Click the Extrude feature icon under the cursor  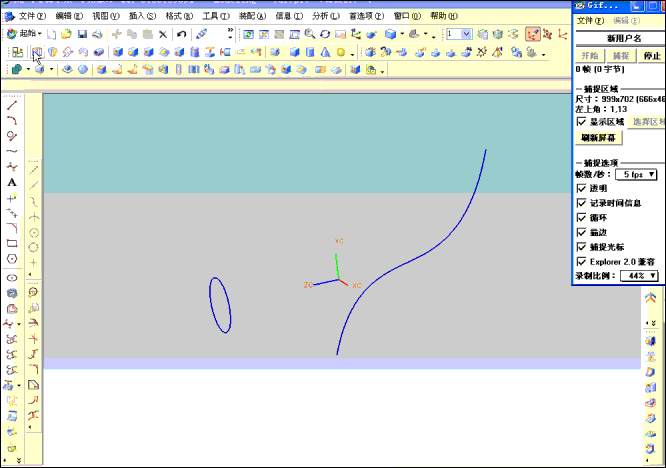coord(37,52)
